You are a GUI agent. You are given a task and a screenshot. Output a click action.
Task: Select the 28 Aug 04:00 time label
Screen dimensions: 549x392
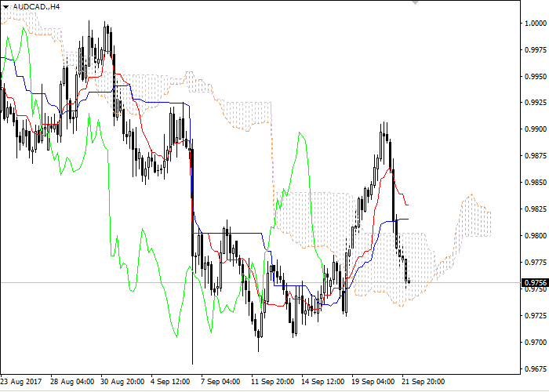(x=72, y=382)
